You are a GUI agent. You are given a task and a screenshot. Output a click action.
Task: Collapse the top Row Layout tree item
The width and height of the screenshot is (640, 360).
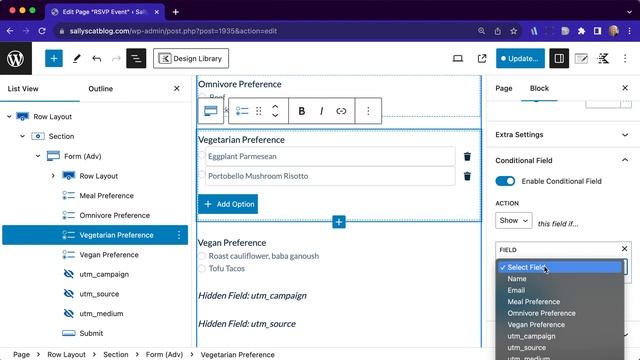click(9, 117)
